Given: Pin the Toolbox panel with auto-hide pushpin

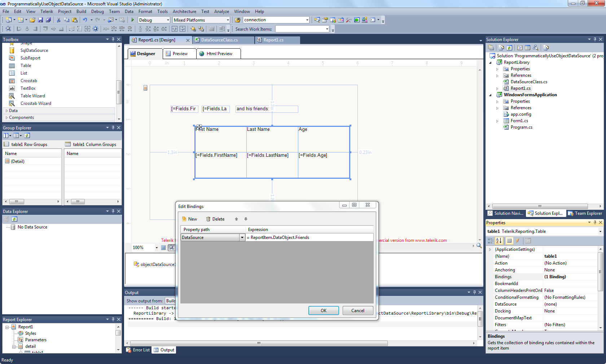Looking at the screenshot, I should click(x=113, y=39).
